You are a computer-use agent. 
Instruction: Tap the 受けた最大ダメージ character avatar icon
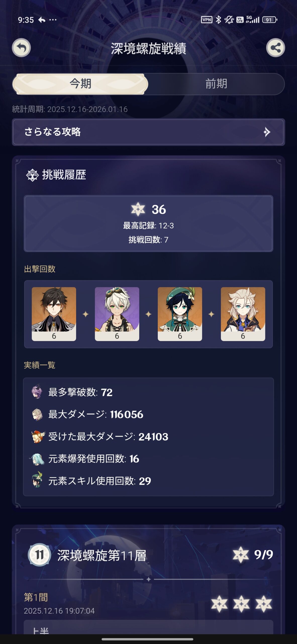pyautogui.click(x=38, y=436)
